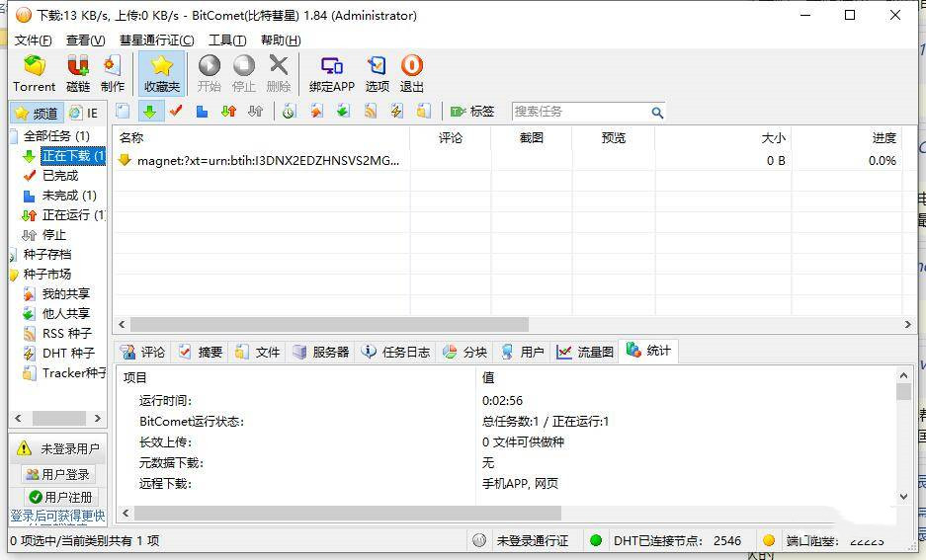Click the 用户注册 button
This screenshot has width=926, height=560.
pyautogui.click(x=61, y=497)
